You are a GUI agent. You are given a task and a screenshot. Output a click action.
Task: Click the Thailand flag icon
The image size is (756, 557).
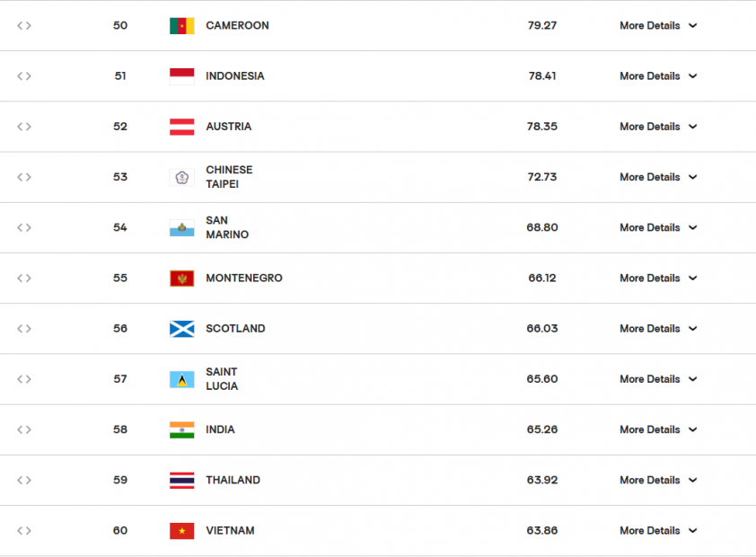tap(181, 481)
